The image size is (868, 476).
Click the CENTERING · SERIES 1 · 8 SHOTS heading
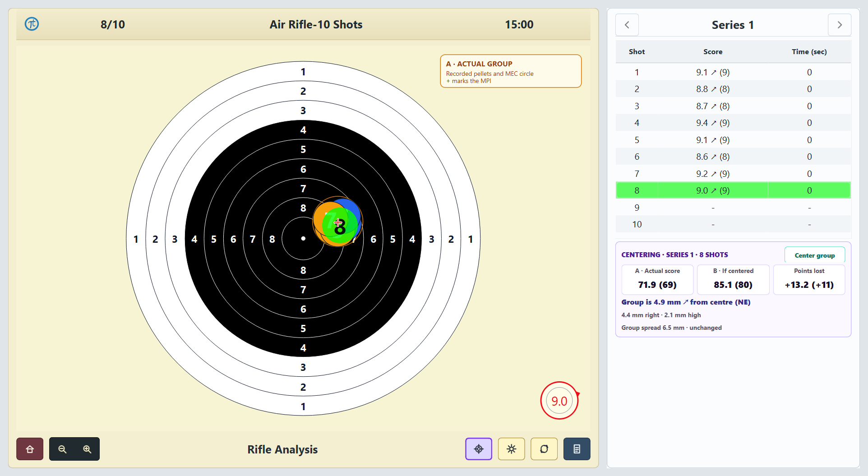[x=674, y=255]
